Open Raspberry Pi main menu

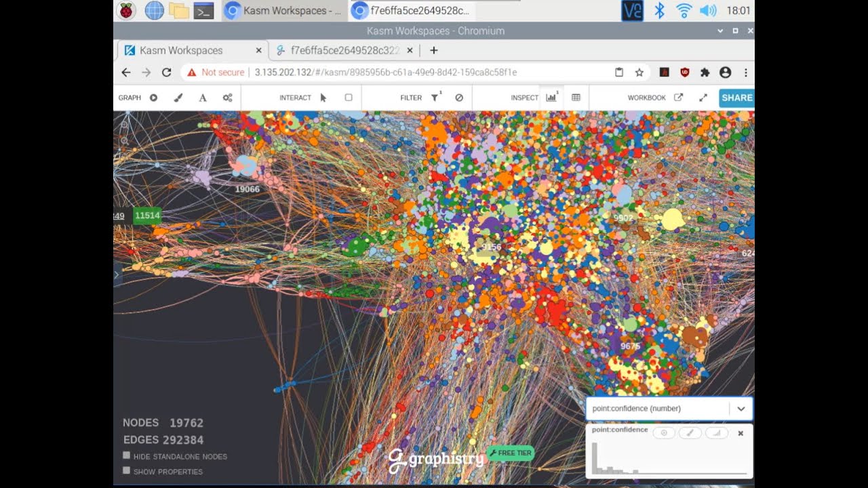[126, 10]
